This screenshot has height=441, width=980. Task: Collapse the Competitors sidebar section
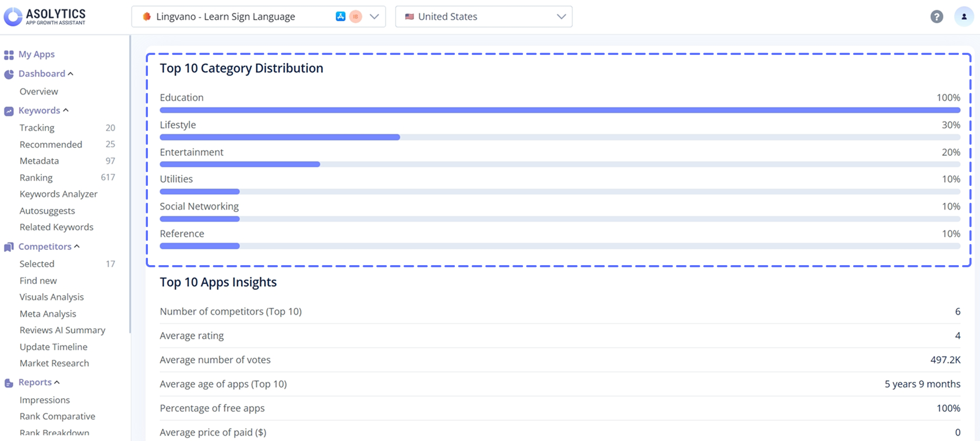[x=77, y=247]
